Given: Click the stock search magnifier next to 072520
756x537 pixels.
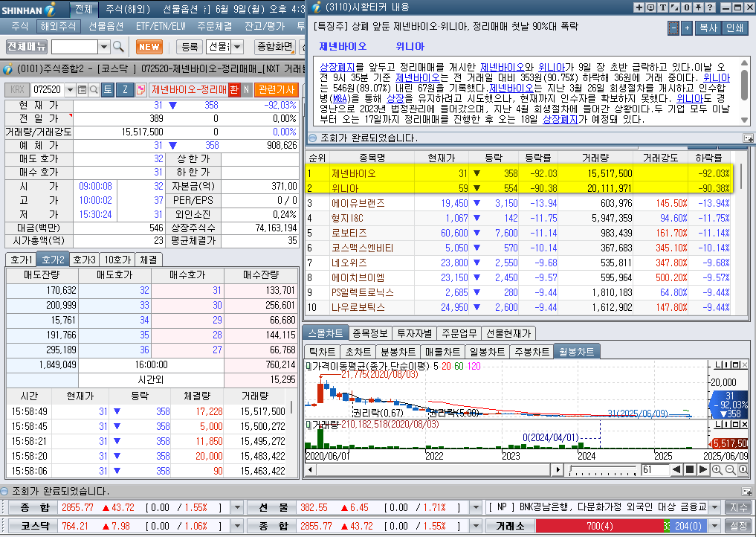Looking at the screenshot, I should 94,90.
